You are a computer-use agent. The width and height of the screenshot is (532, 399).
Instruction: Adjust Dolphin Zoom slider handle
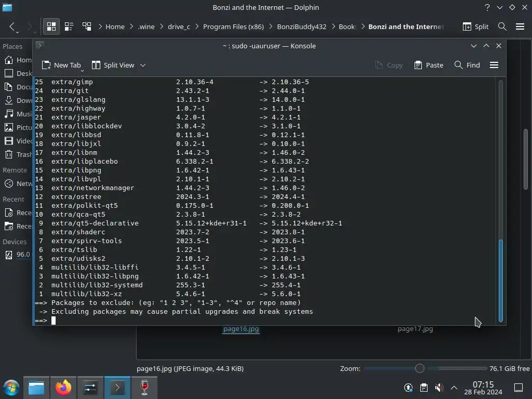420,368
